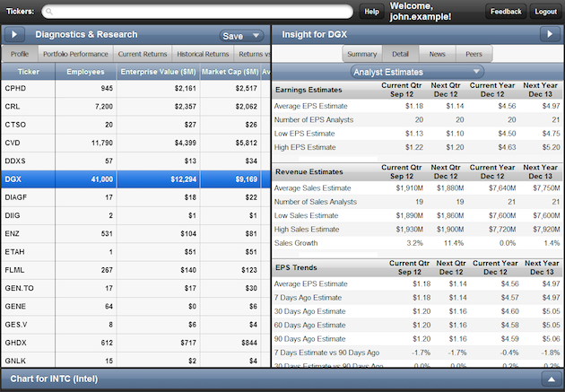Switch to the Portfolio Performance tab
The image size is (565, 392).
75,54
